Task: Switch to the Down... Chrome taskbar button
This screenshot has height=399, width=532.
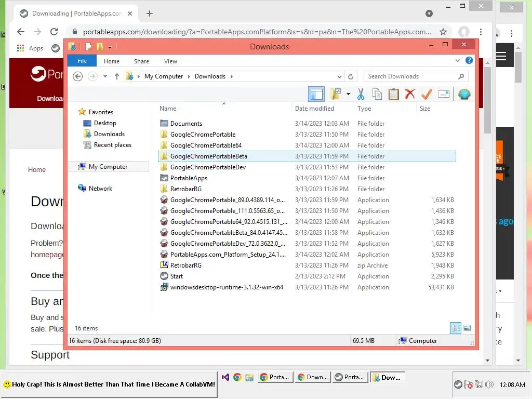Action: 312,377
